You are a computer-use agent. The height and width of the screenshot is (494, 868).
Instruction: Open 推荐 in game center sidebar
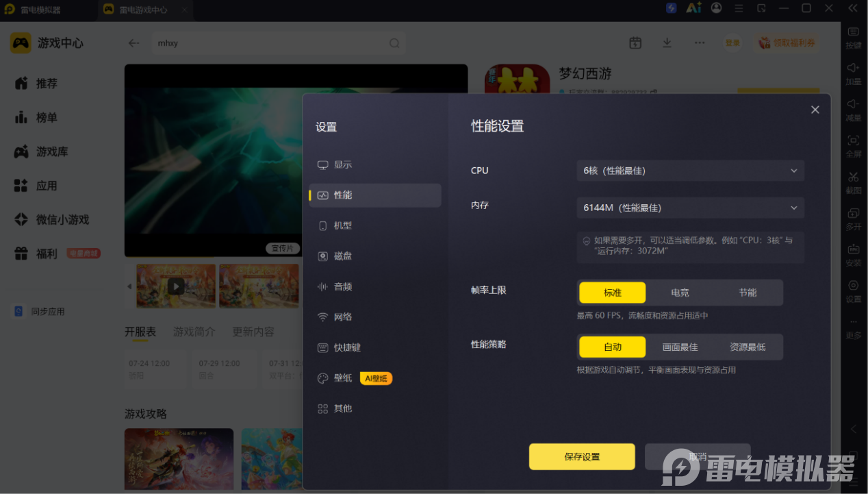coord(46,84)
